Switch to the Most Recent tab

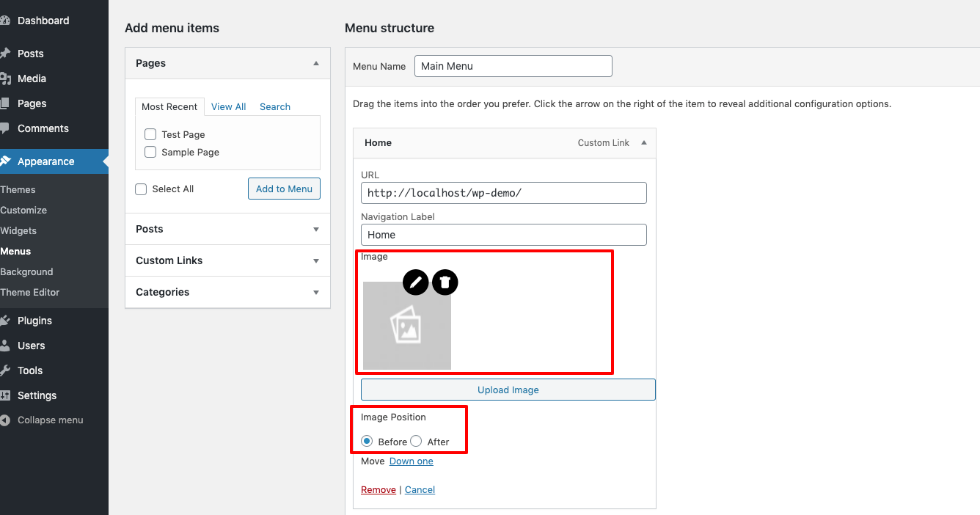169,106
